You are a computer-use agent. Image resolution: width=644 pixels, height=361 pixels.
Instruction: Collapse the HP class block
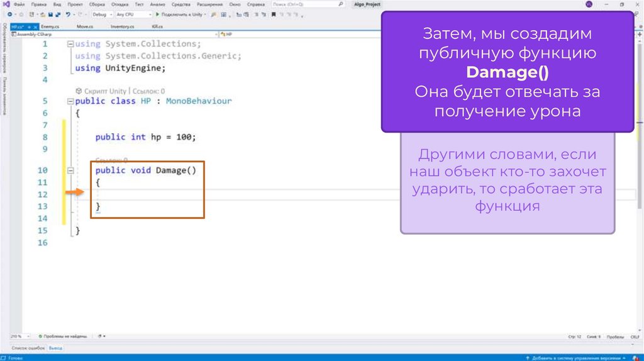pos(70,101)
